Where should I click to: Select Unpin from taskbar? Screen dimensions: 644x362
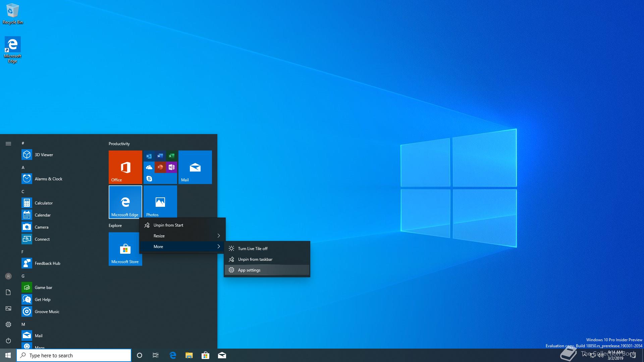(x=255, y=259)
